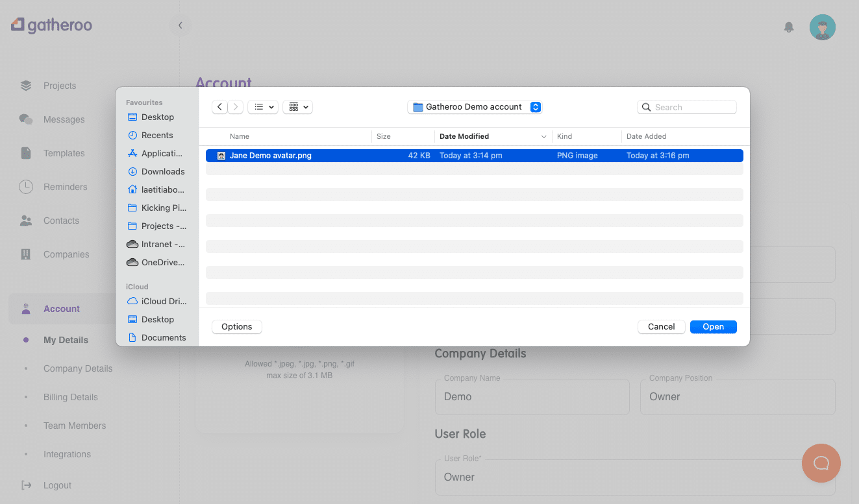This screenshot has height=504, width=859.
Task: Click the Company Name field
Action: coord(532,397)
